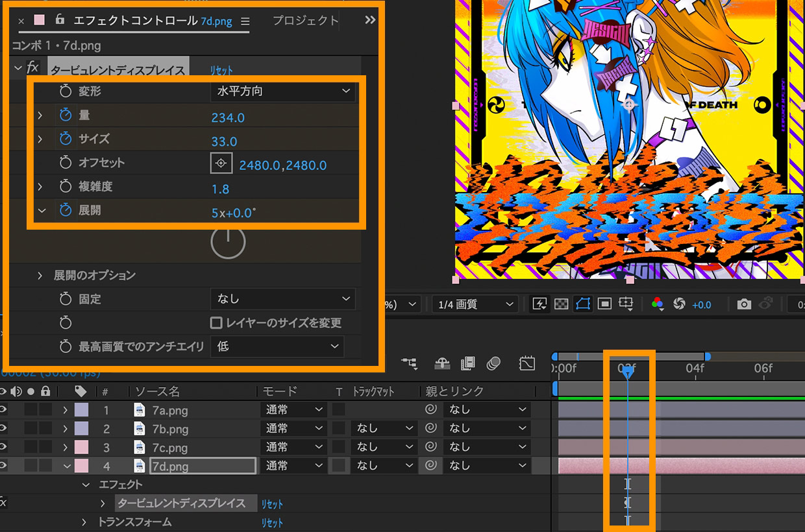Open the エフェクトコントロール panel menu
Screen dimensions: 805x532
(x=245, y=21)
